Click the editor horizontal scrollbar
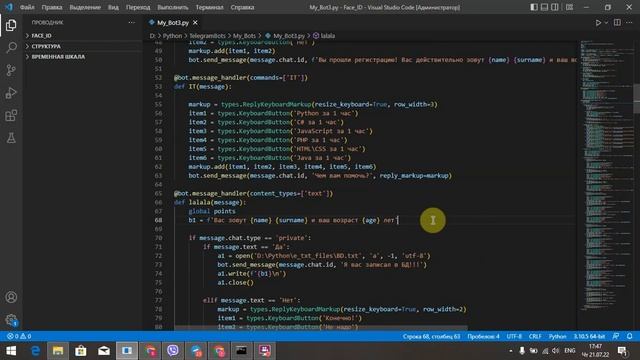The image size is (640, 360). tap(321, 327)
